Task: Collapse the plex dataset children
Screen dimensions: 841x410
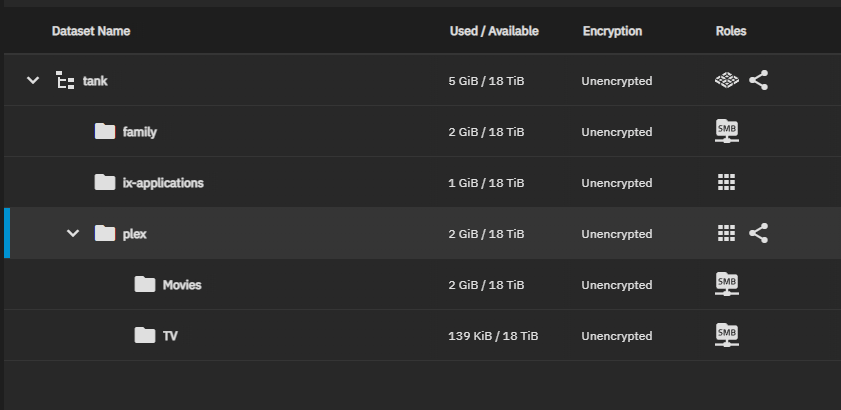Action: point(73,233)
